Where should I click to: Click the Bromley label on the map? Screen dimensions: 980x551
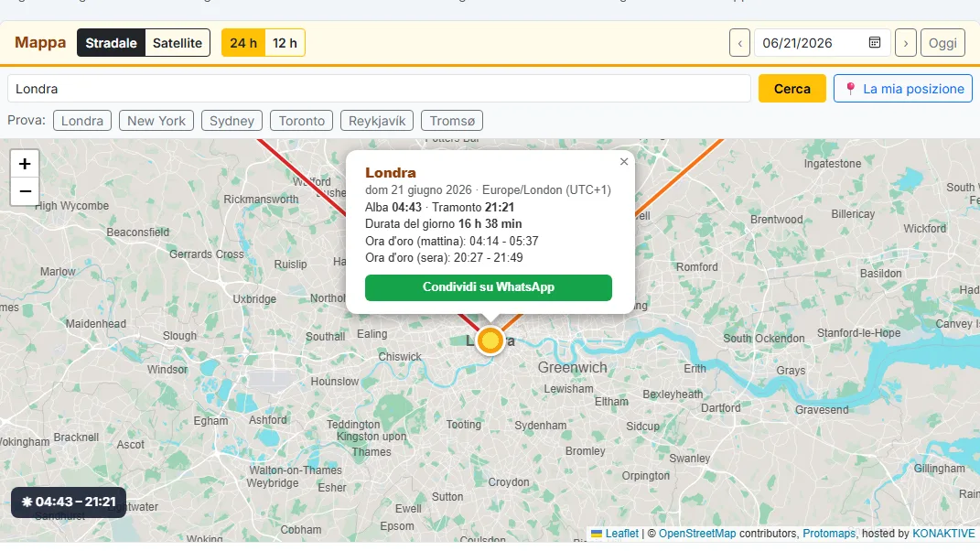coord(585,451)
